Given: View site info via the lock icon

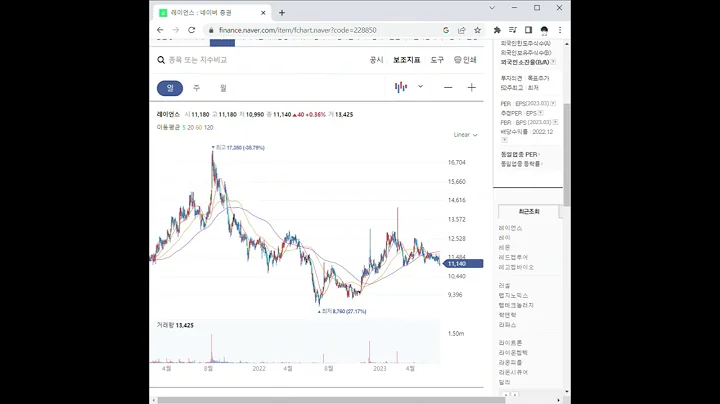Looking at the screenshot, I should pos(211,30).
